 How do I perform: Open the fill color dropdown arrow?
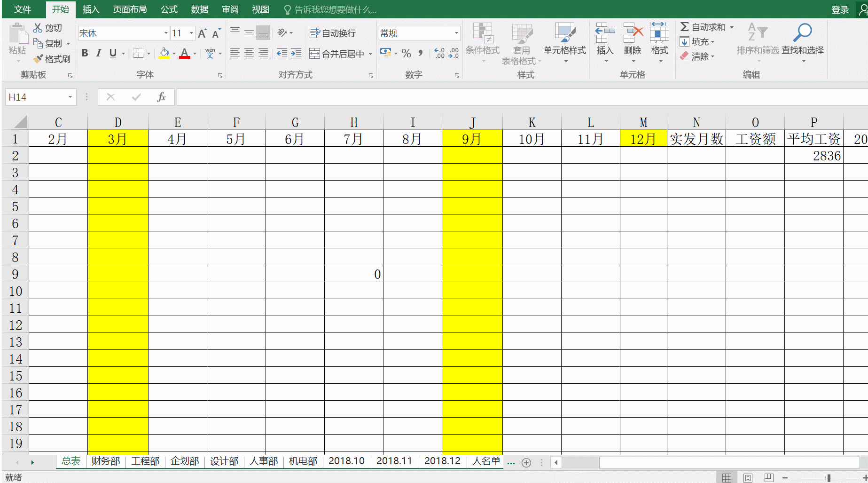pos(174,54)
